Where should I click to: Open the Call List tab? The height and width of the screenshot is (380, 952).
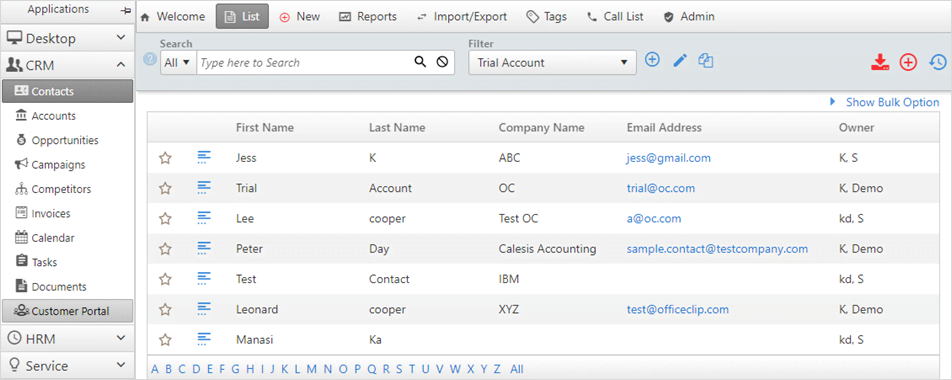616,17
